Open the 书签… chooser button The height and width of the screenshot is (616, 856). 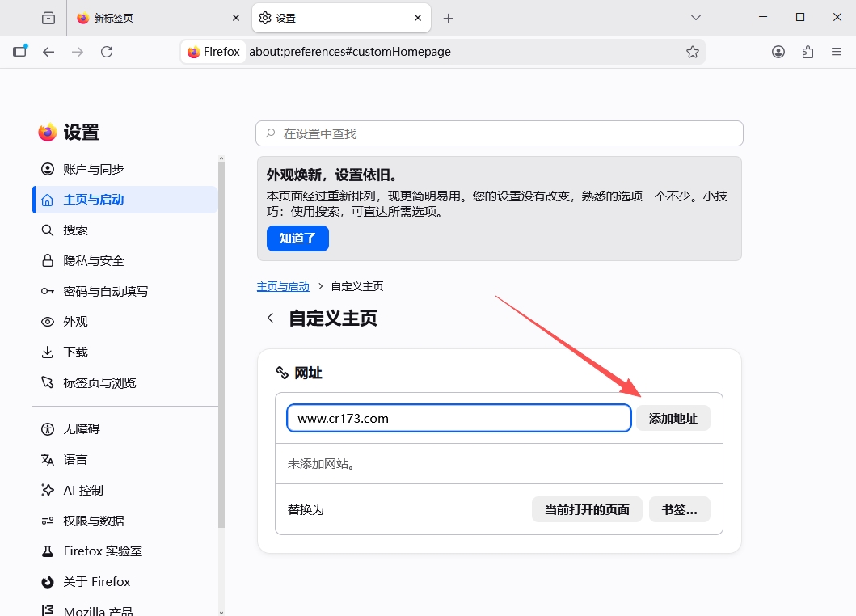click(x=680, y=509)
